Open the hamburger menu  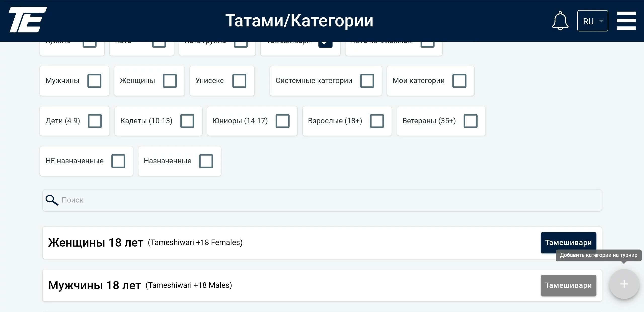pos(626,21)
